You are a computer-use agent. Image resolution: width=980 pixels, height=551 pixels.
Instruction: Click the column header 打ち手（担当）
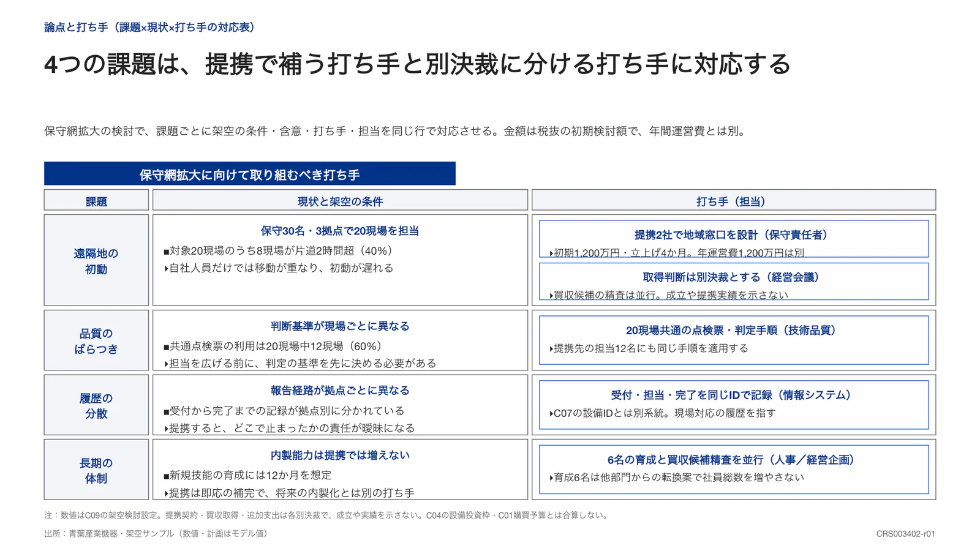pos(734,201)
